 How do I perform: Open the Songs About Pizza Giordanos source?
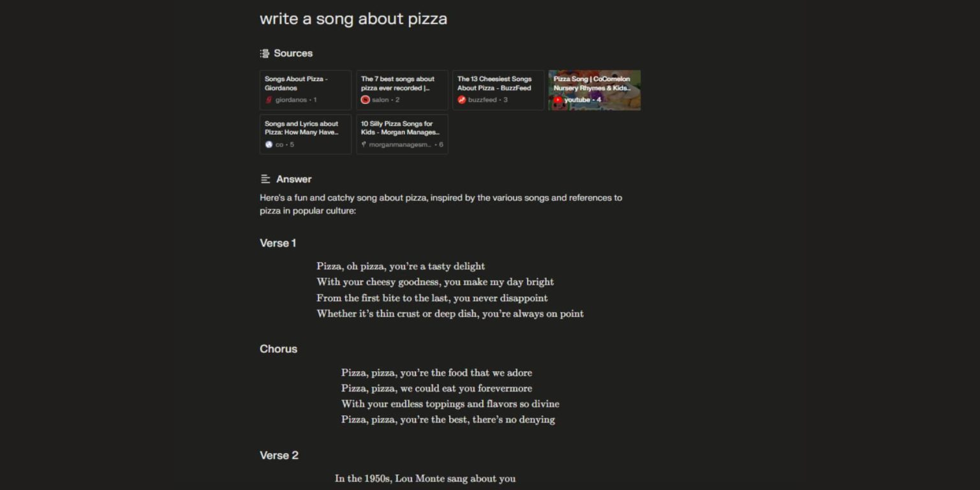pyautogui.click(x=305, y=90)
